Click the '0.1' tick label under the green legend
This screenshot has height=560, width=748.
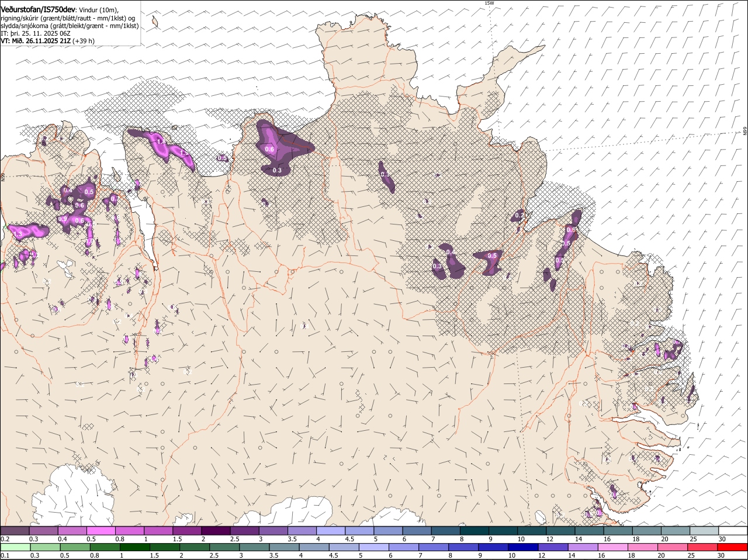5,555
